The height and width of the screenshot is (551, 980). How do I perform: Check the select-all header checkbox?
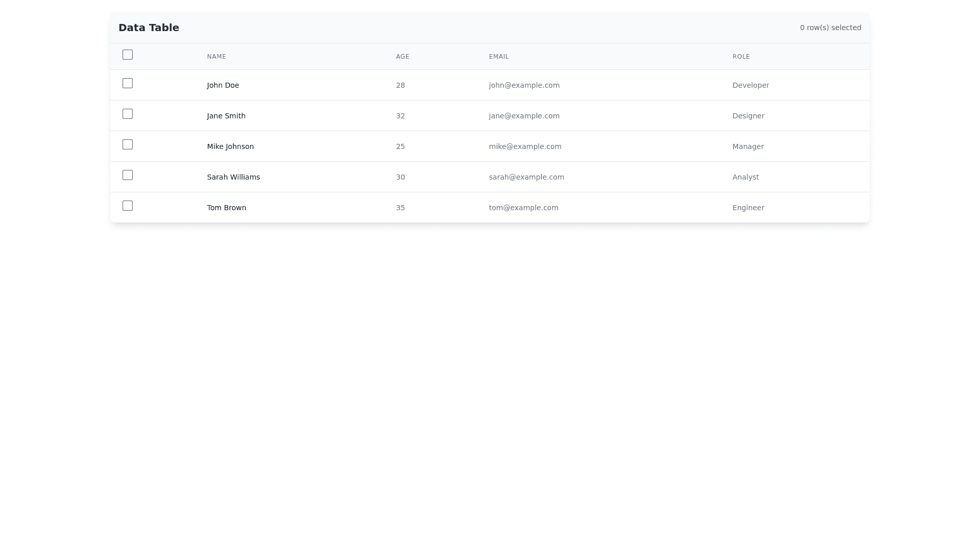point(128,55)
